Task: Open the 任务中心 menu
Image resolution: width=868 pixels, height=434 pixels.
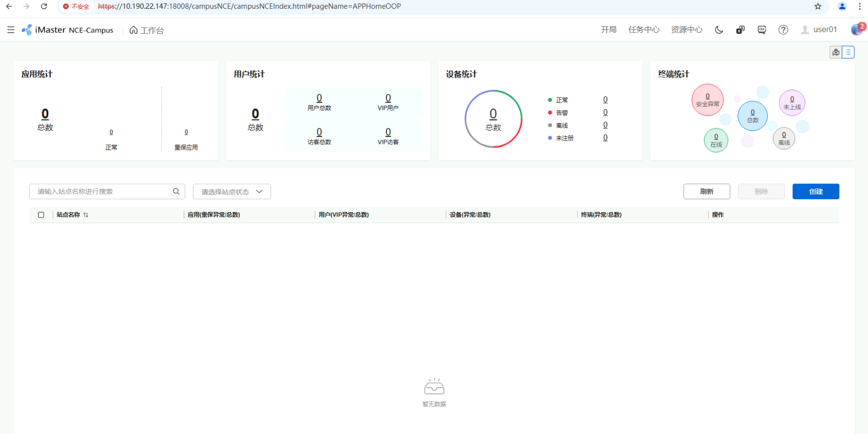Action: [643, 30]
